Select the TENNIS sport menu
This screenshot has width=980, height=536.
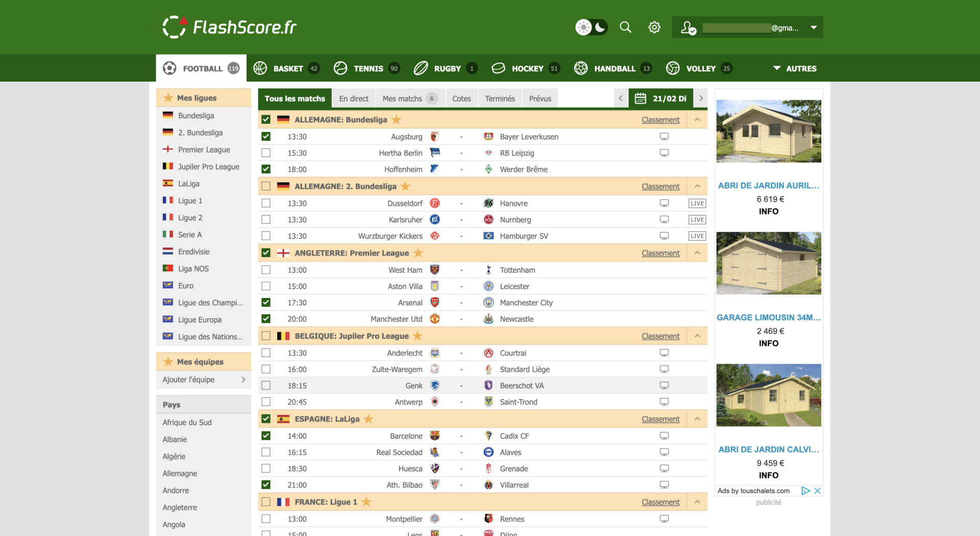(366, 68)
